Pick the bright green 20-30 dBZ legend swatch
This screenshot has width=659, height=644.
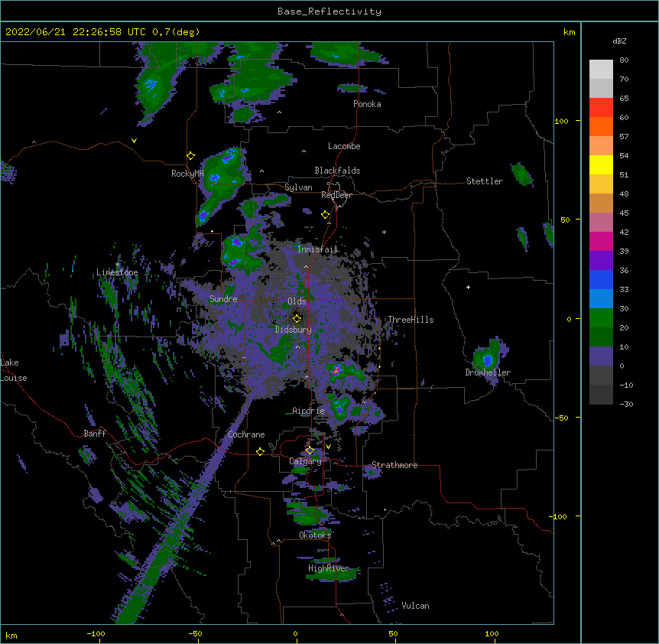(601, 318)
